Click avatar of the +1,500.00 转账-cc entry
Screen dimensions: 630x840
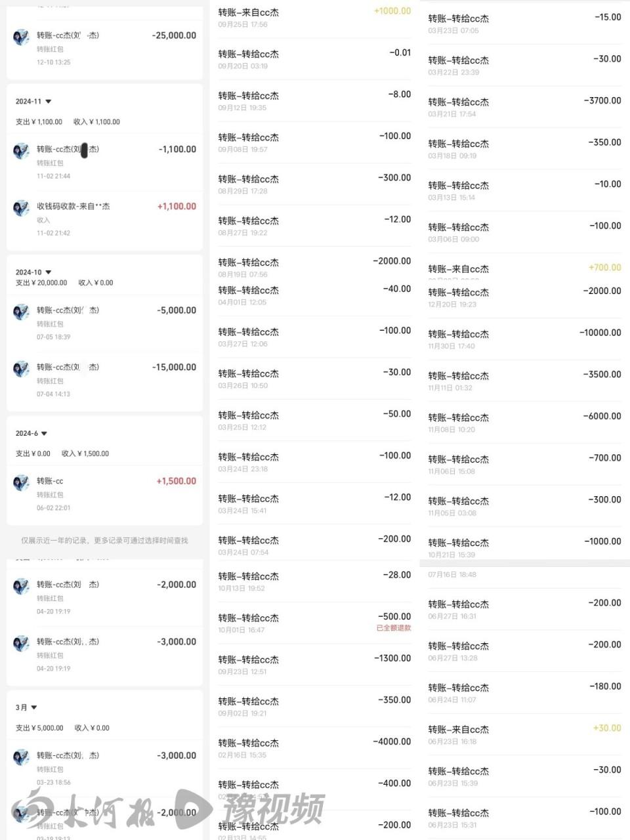coord(21,483)
